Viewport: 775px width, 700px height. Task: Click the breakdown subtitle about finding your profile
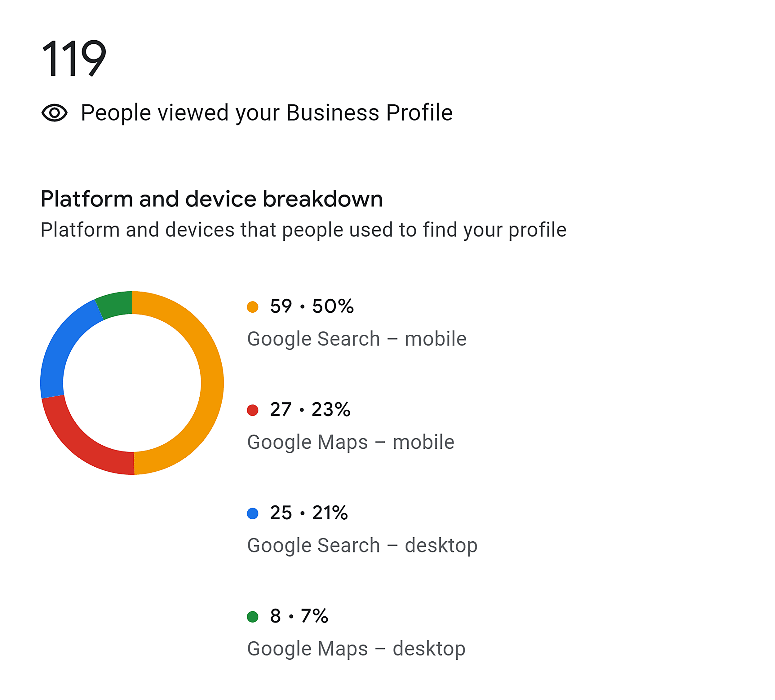[x=303, y=230]
